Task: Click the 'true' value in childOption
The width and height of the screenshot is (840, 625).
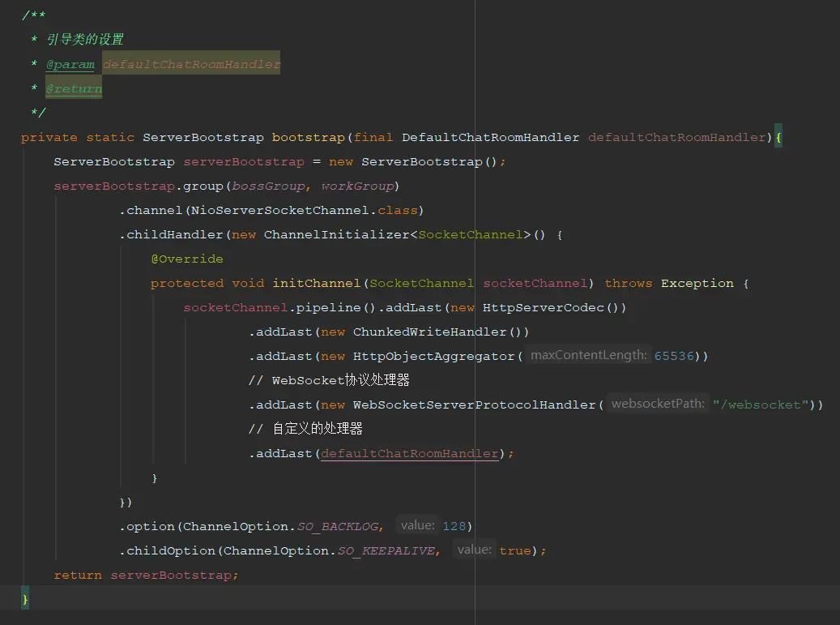Action: pyautogui.click(x=515, y=551)
